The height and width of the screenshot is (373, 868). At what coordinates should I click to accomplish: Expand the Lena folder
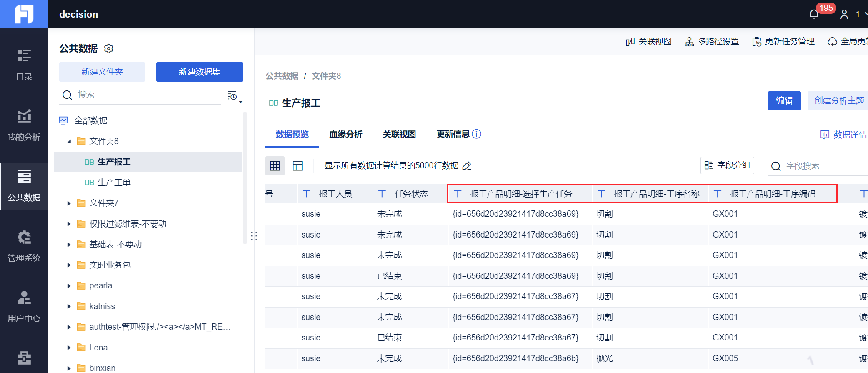click(69, 348)
